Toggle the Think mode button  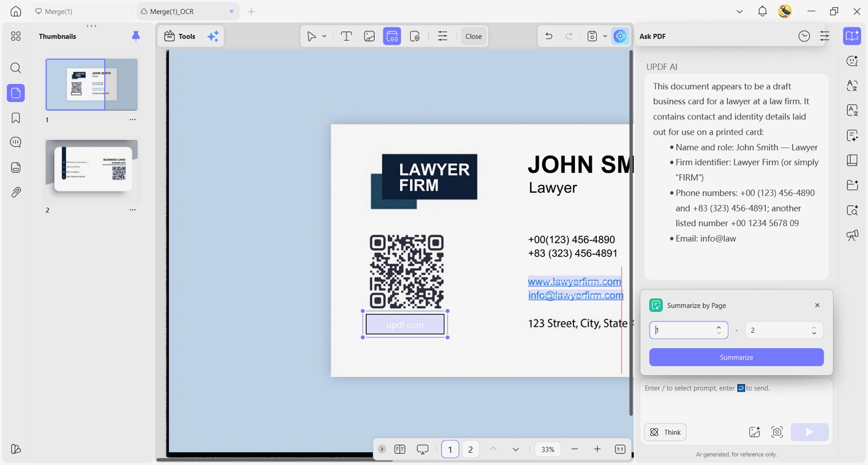click(x=666, y=432)
